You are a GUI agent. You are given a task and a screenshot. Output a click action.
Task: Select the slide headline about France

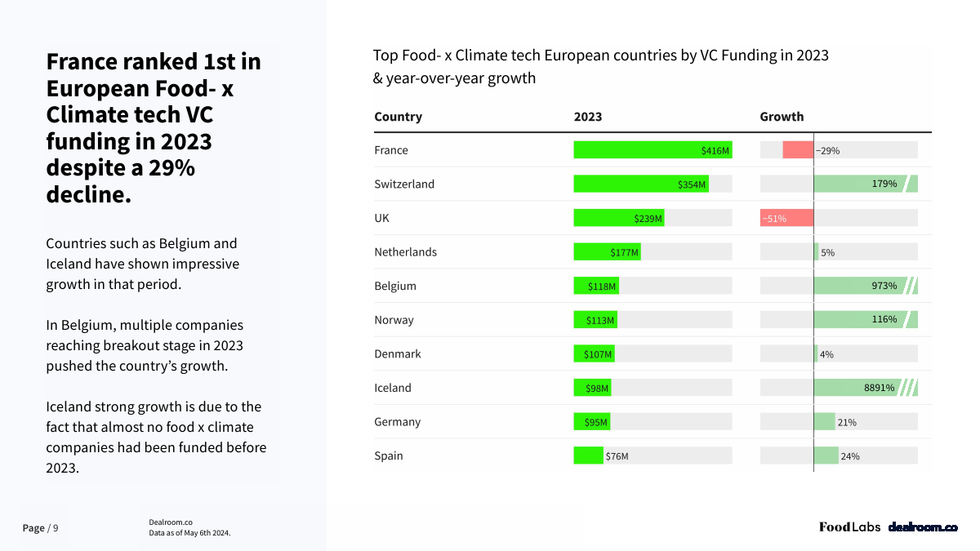click(154, 128)
